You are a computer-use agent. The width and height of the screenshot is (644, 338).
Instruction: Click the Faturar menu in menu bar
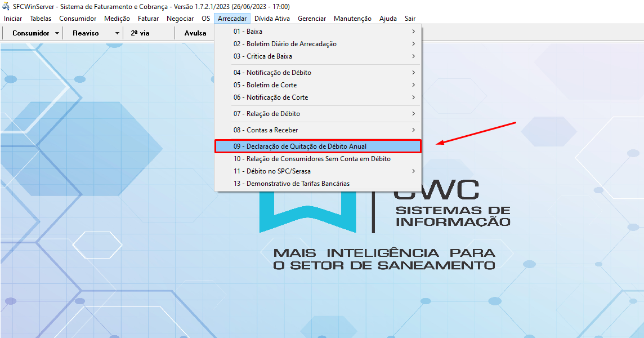coord(148,19)
